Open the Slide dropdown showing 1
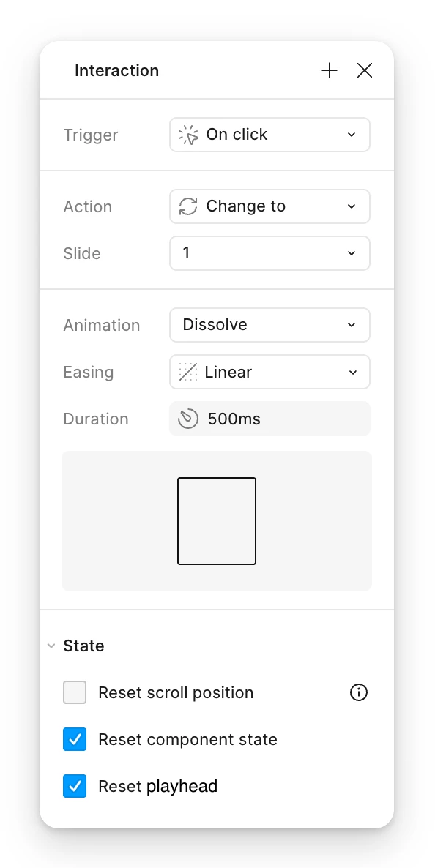Image resolution: width=435 pixels, height=868 pixels. 270,253
